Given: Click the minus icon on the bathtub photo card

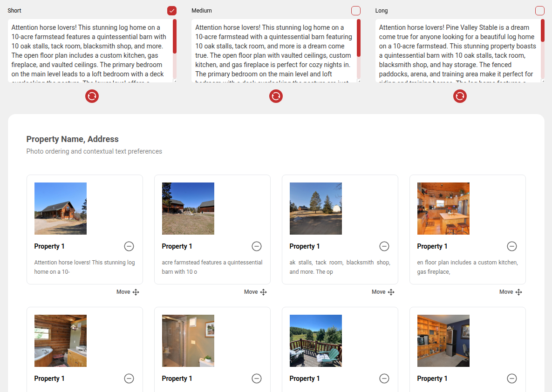Looking at the screenshot, I should click(x=129, y=378).
